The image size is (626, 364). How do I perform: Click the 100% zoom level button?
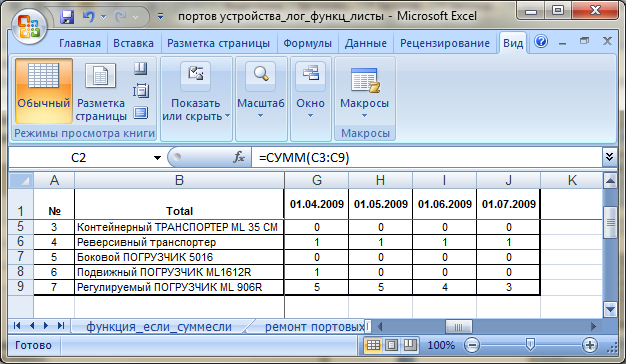[441, 345]
